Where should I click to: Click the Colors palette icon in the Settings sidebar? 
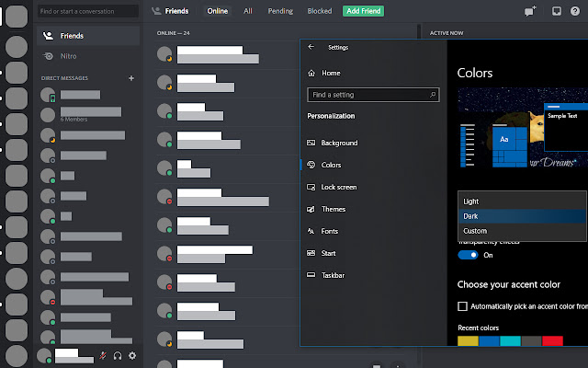(x=311, y=165)
